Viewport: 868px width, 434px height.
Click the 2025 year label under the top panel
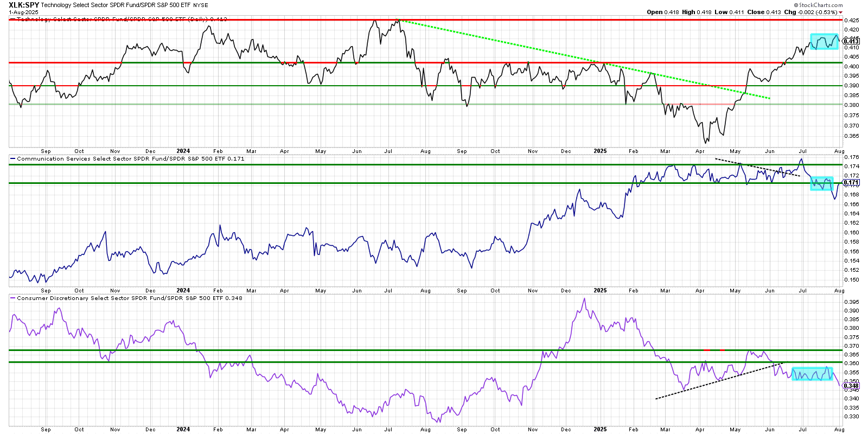600,151
